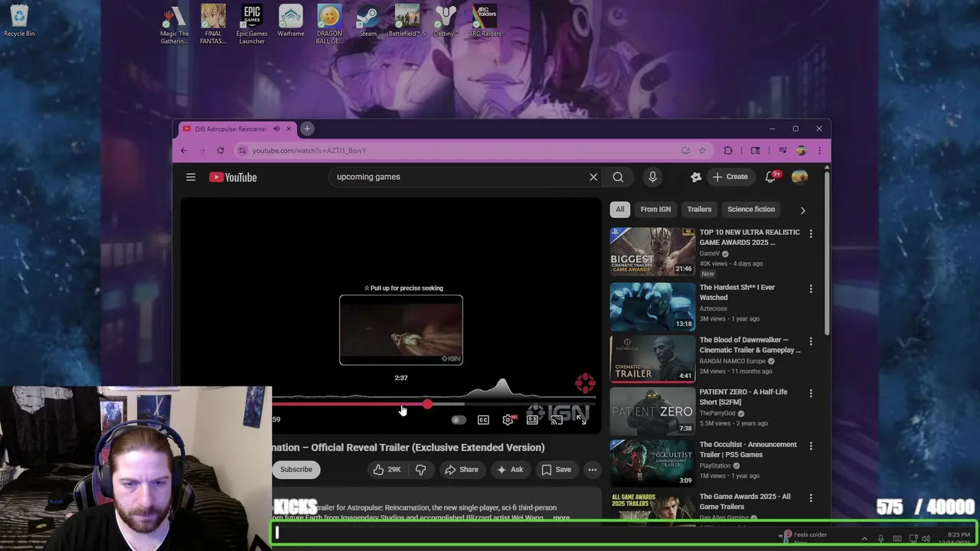This screenshot has width=980, height=551.
Task: Mute tab via speaker icon on tab
Action: pos(276,129)
